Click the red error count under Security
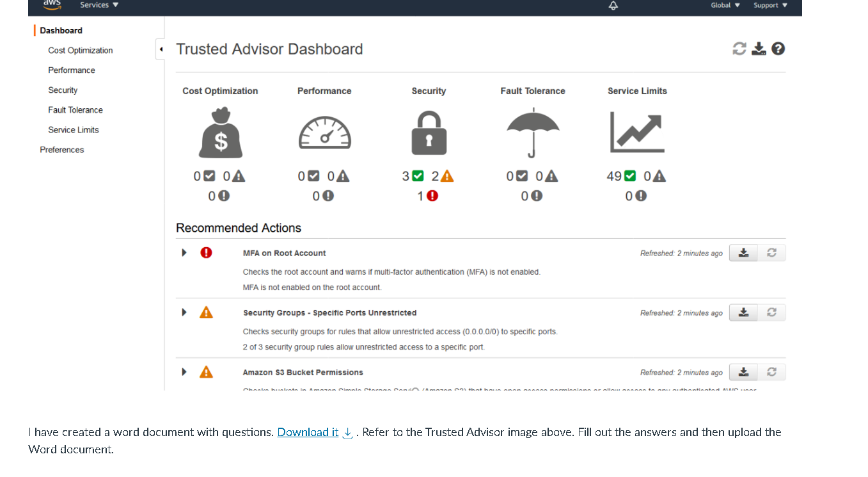Screen dimensions: 868x477 [x=427, y=196]
